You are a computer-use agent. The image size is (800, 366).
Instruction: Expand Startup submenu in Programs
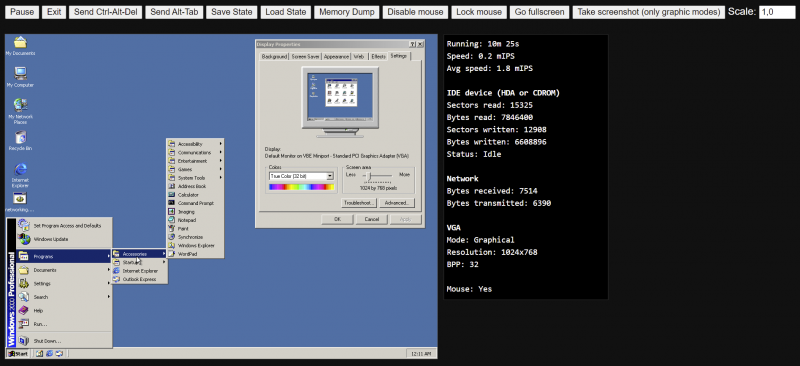coord(140,262)
